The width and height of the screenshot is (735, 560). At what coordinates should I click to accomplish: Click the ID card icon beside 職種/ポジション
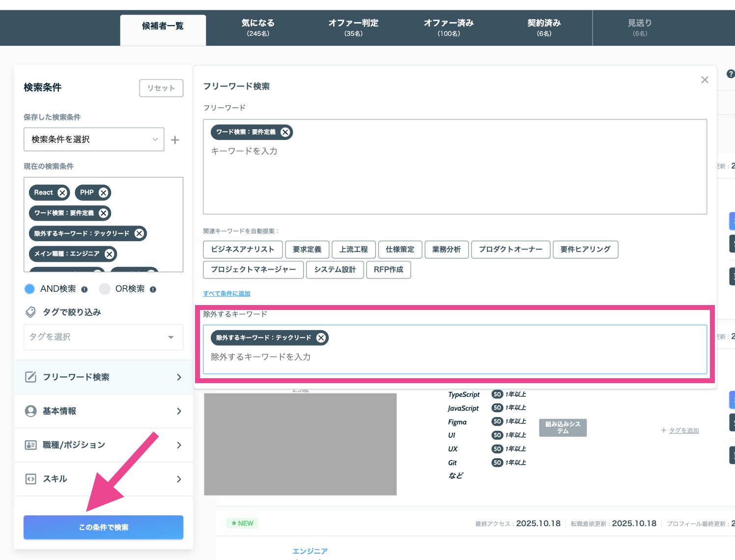pos(30,445)
